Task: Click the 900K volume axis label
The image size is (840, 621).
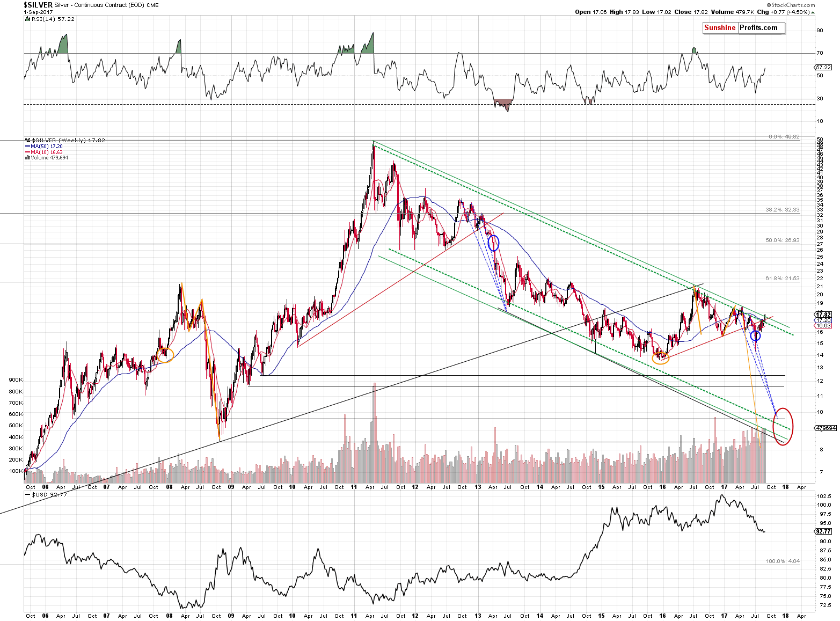Action: click(16, 380)
